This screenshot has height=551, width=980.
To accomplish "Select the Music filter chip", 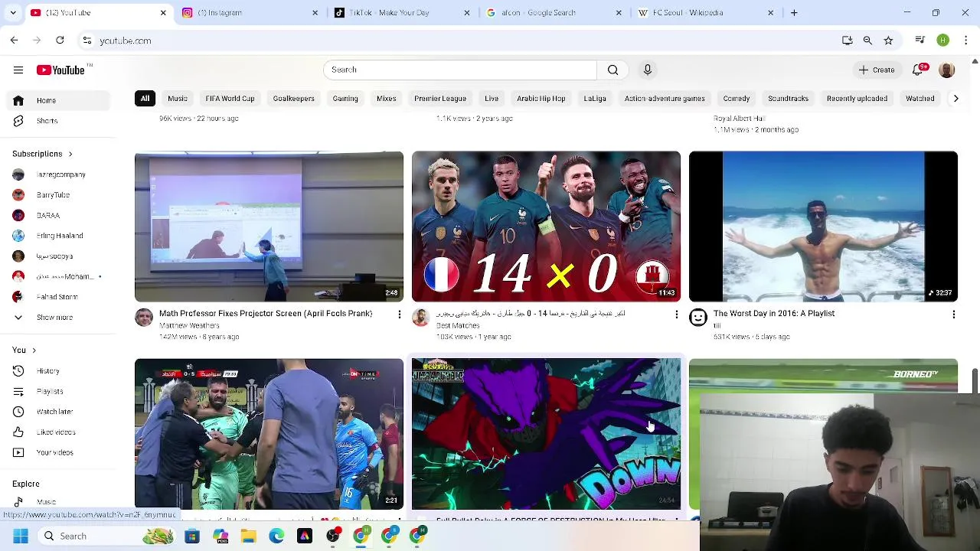I will (178, 99).
